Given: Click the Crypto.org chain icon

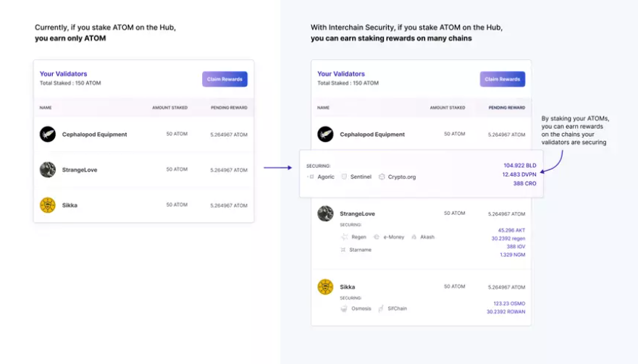Looking at the screenshot, I should pos(382,177).
